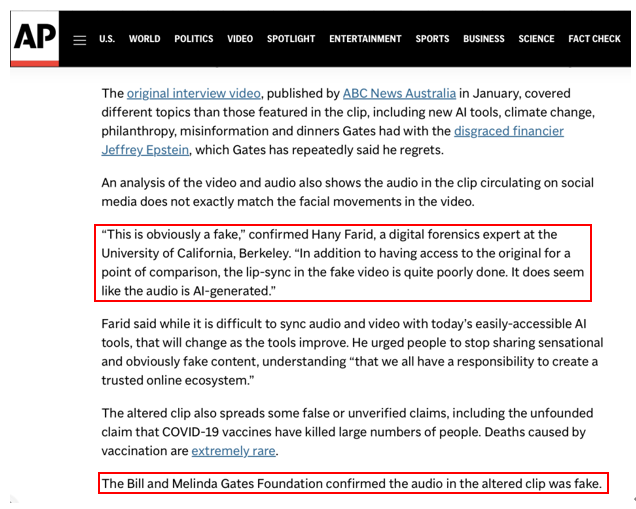Go to the Sports section

(432, 39)
